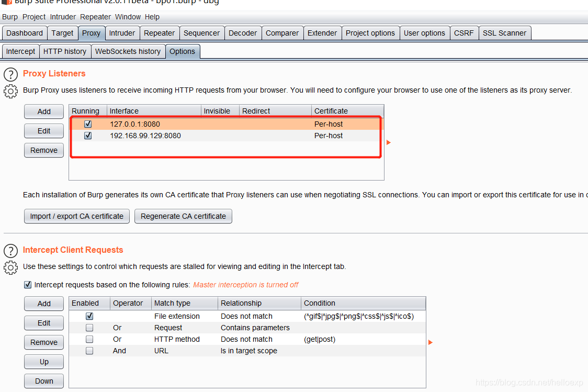Click the Redirect column header
This screenshot has width=588, height=392.
[x=275, y=110]
